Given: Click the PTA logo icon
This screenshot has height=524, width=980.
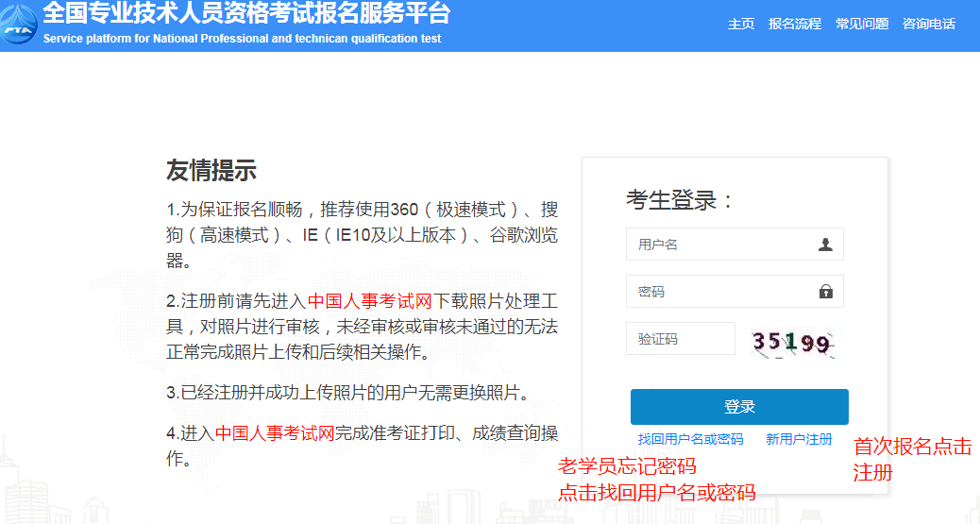Looking at the screenshot, I should 18,24.
